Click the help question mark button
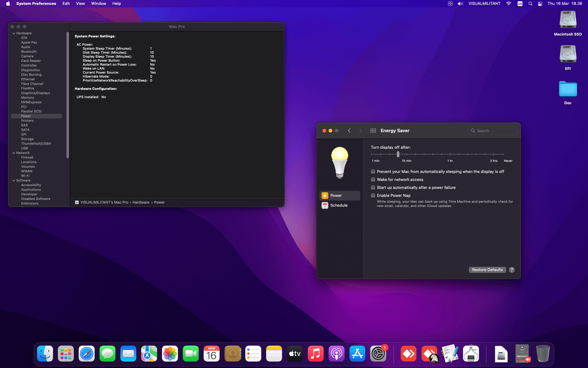 (512, 270)
